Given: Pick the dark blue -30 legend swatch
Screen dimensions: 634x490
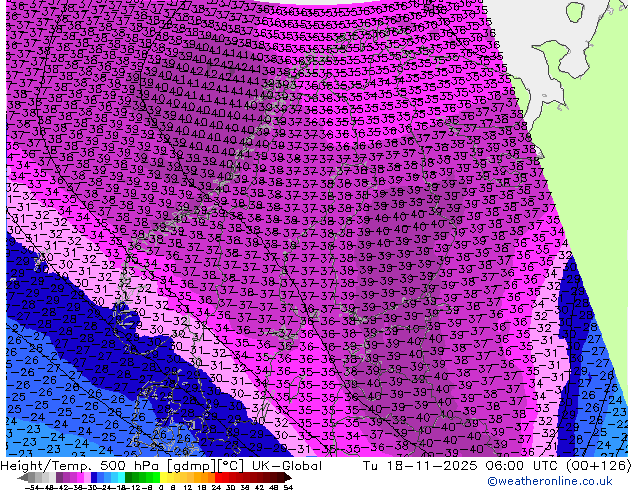Looking at the screenshot, I should pyautogui.click(x=94, y=477).
